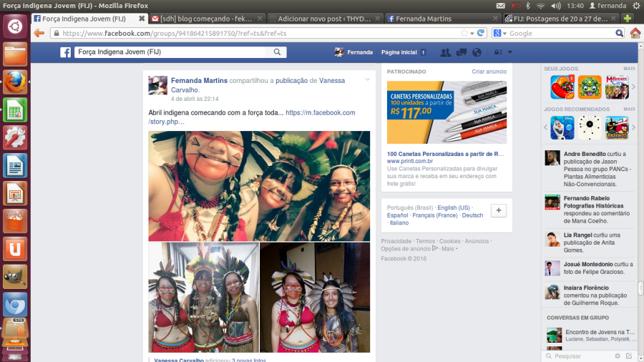
Task: Open Files manager in launcher
Action: 15,54
